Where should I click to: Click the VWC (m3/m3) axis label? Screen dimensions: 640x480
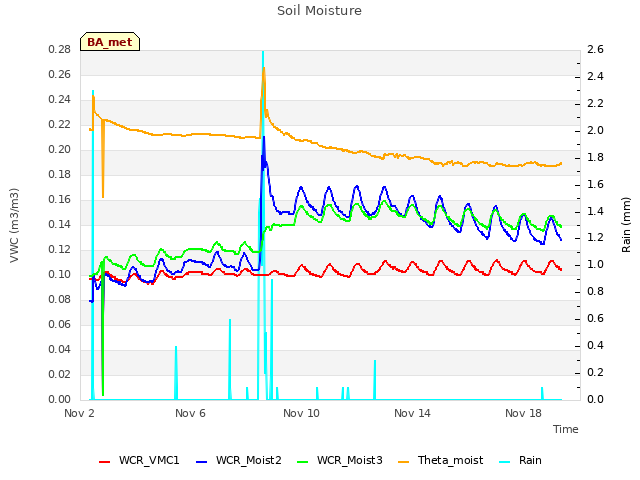click(x=14, y=225)
